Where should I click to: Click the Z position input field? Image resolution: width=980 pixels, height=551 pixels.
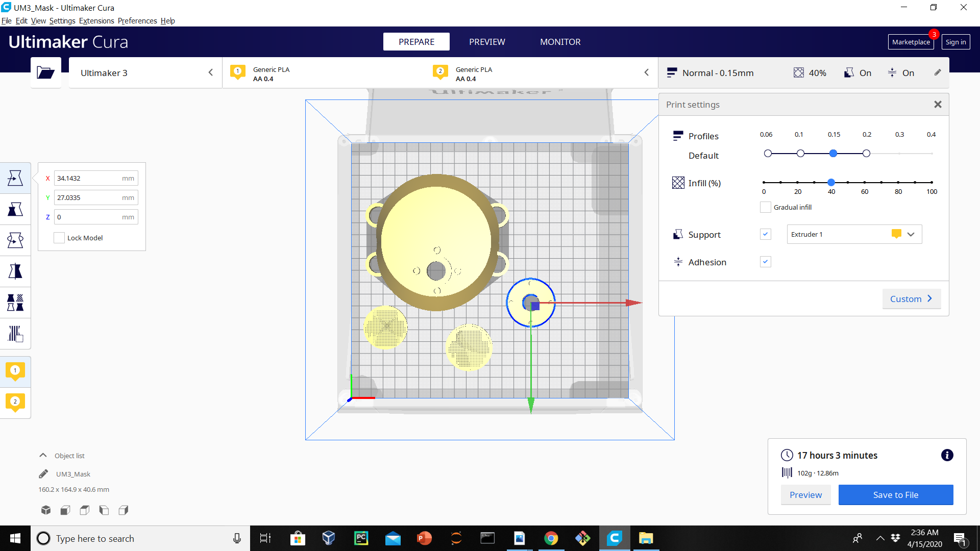[x=96, y=217]
